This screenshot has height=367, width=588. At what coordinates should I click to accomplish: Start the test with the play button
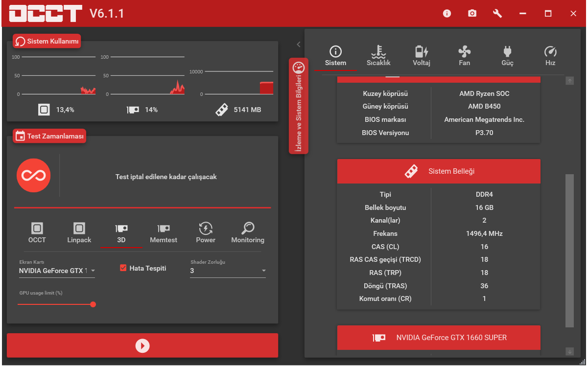(142, 345)
